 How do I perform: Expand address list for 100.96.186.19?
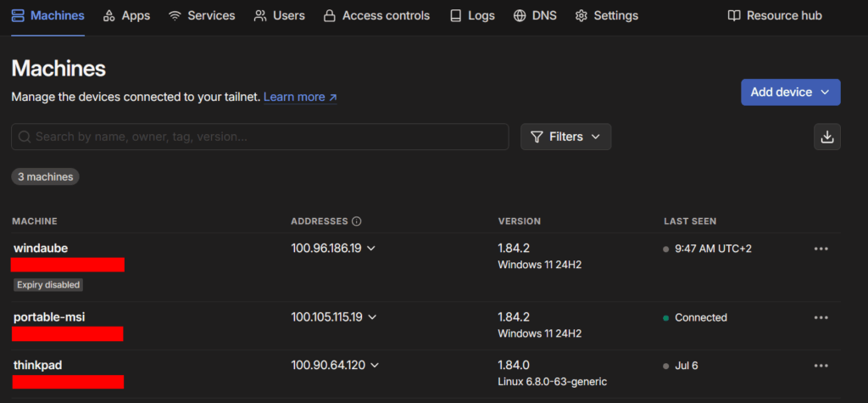click(371, 249)
